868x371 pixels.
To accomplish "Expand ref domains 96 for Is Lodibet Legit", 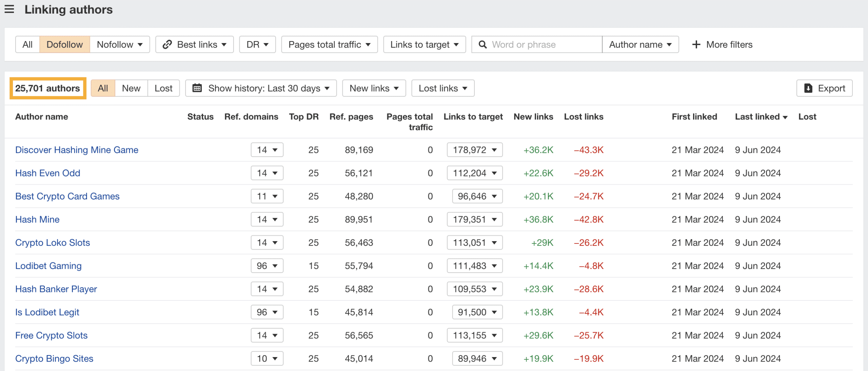I will click(267, 312).
